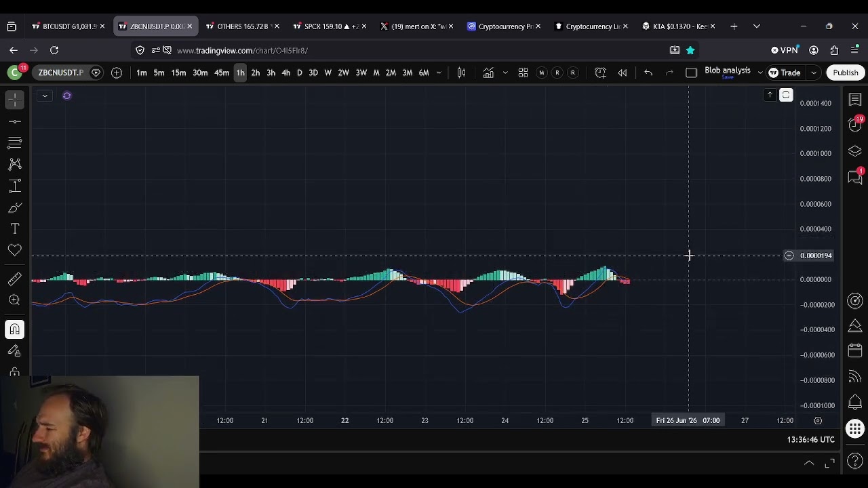Select the ruler measure tool
868x488 pixels.
pyautogui.click(x=15, y=279)
